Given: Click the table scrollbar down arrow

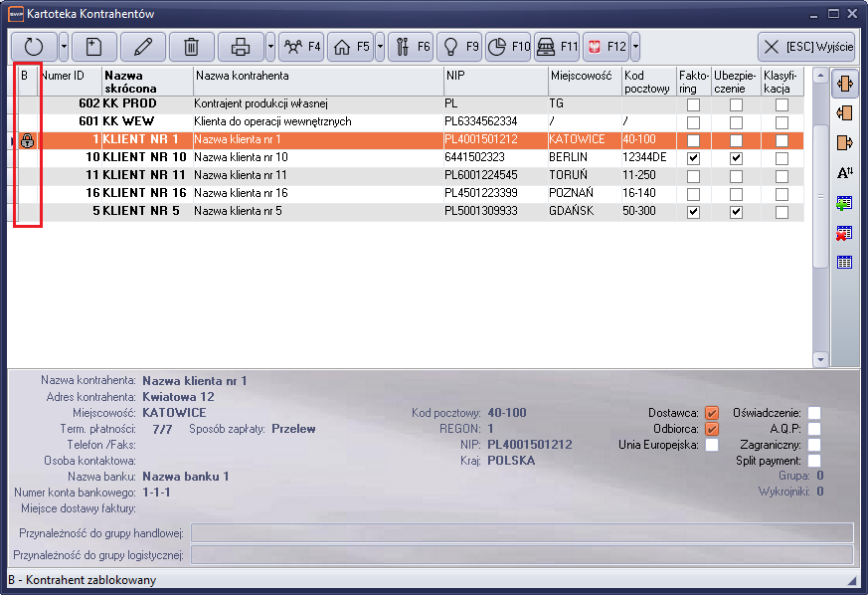Looking at the screenshot, I should (x=820, y=359).
